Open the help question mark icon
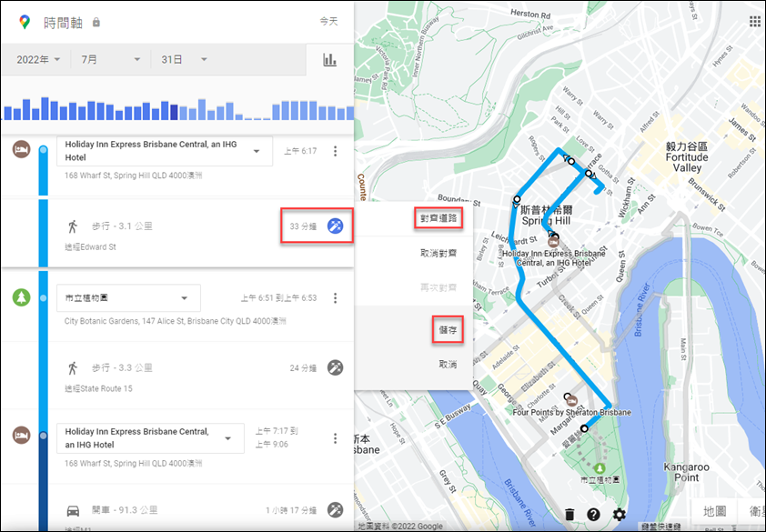 [x=593, y=515]
